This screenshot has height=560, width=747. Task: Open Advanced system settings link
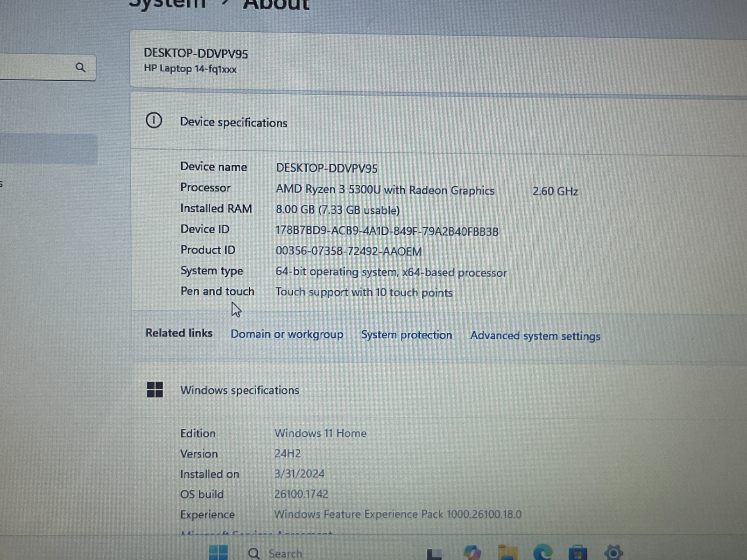click(535, 336)
